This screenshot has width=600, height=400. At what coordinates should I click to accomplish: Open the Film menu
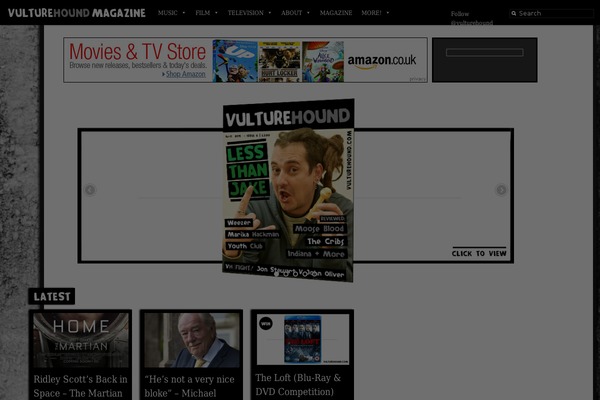[202, 13]
